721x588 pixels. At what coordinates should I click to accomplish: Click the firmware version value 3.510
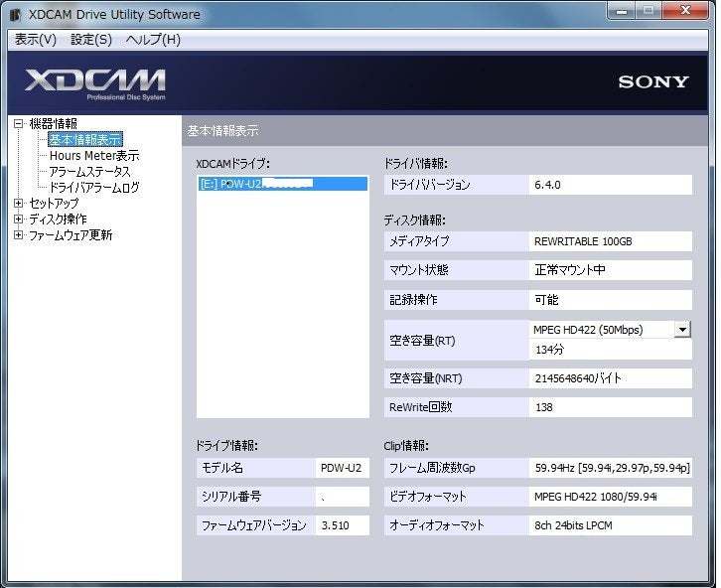point(342,525)
